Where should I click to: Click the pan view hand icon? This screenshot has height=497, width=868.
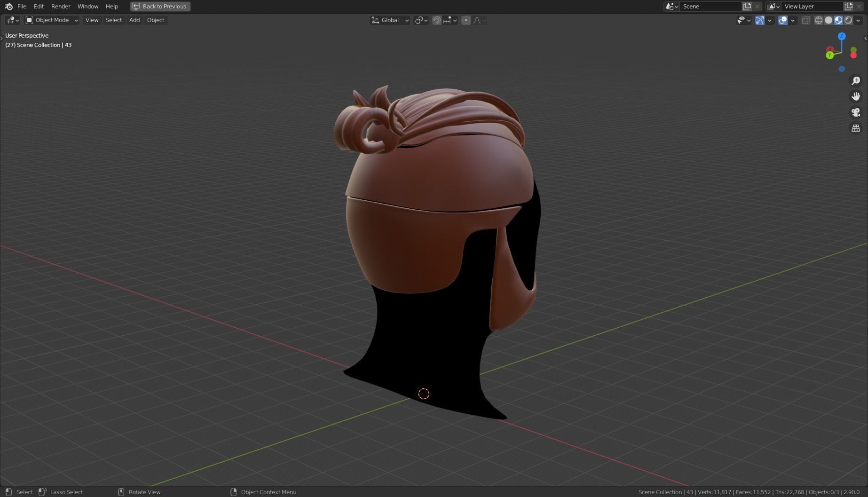856,96
